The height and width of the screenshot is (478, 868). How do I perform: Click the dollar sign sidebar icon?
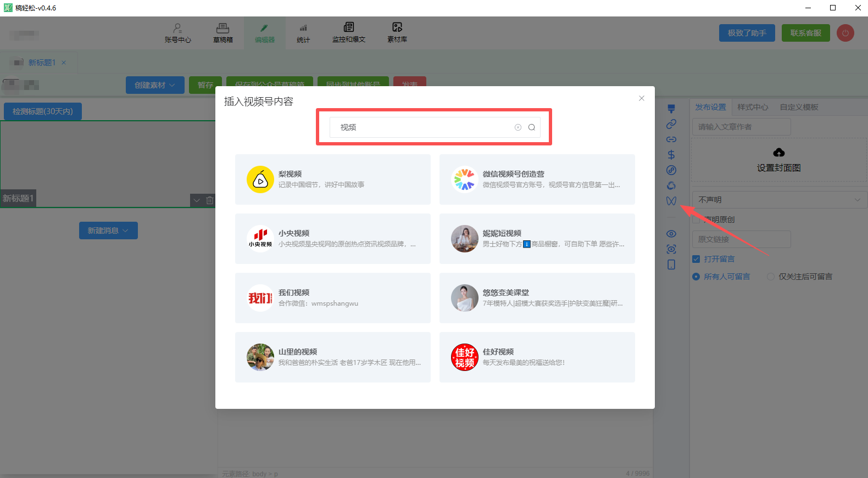[671, 155]
